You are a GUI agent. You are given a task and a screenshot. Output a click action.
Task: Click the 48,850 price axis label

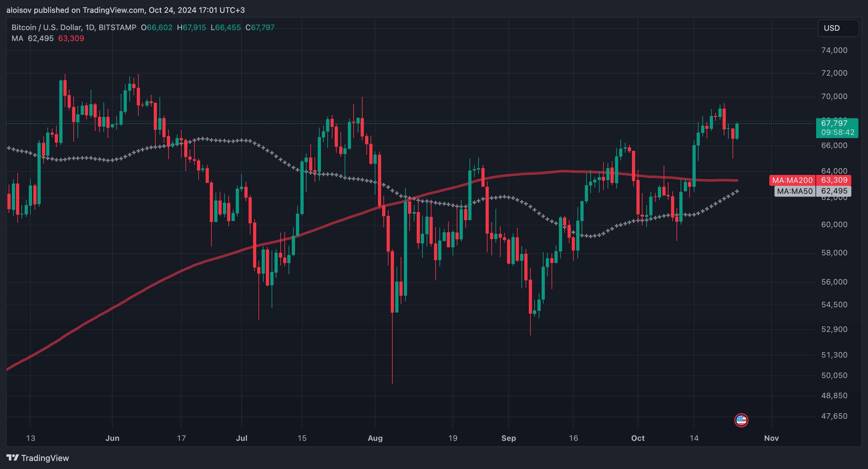(x=834, y=396)
